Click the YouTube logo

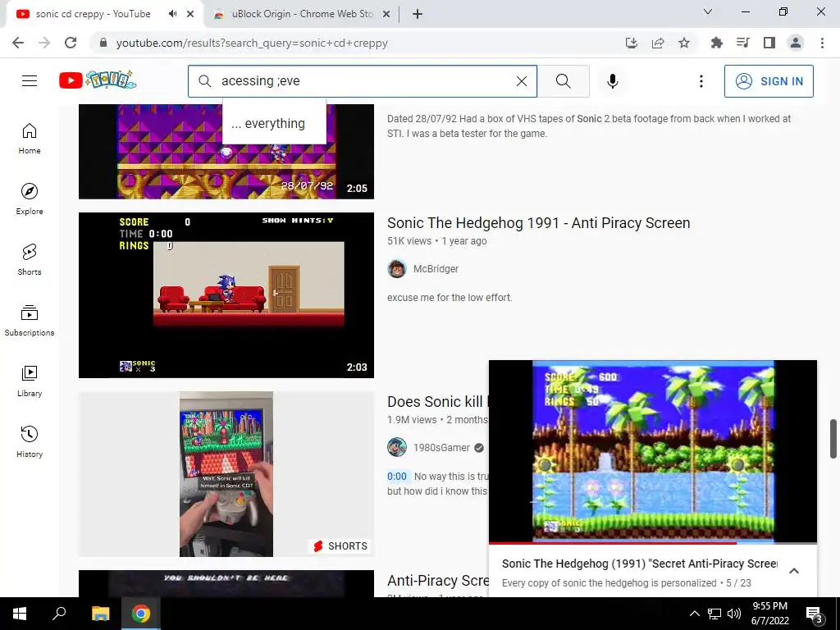tap(98, 80)
